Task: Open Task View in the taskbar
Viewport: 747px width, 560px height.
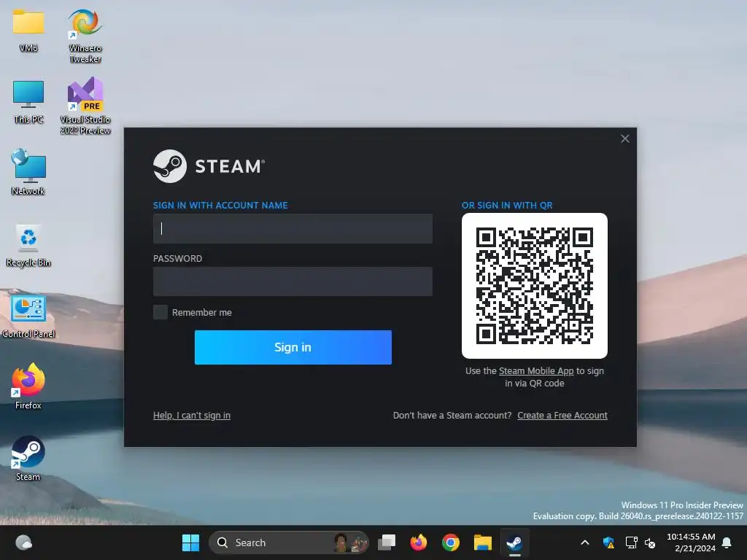Action: [x=387, y=542]
